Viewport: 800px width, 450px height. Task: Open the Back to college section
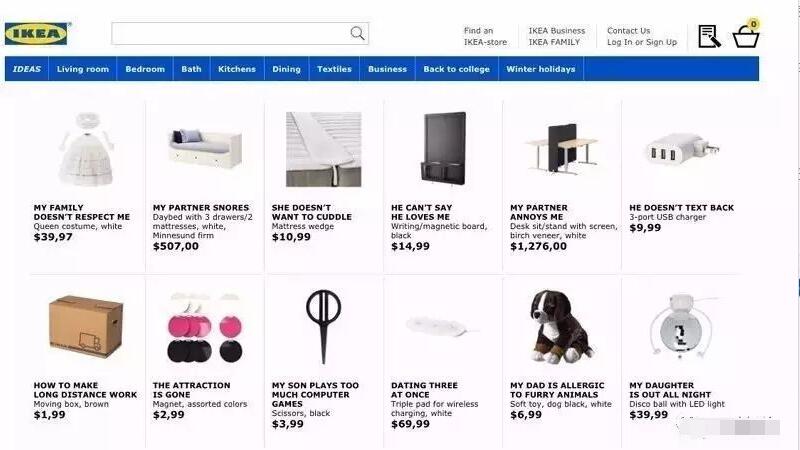pos(456,69)
